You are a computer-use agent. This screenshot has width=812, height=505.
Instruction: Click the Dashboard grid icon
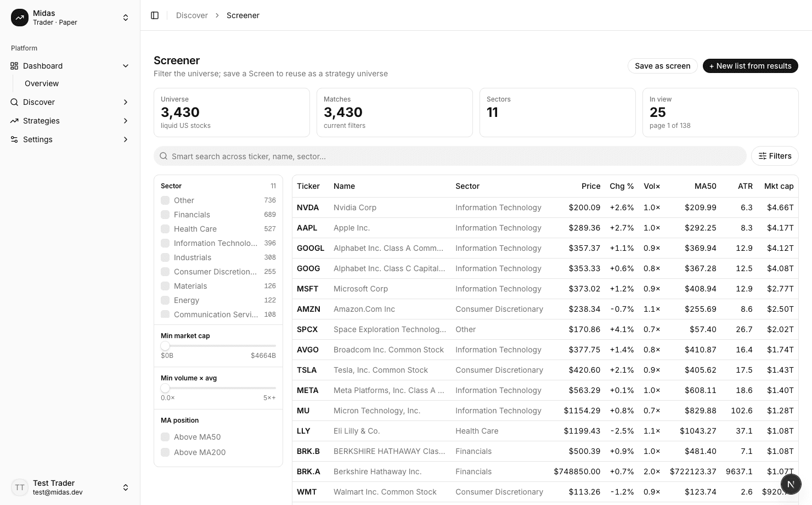[14, 66]
